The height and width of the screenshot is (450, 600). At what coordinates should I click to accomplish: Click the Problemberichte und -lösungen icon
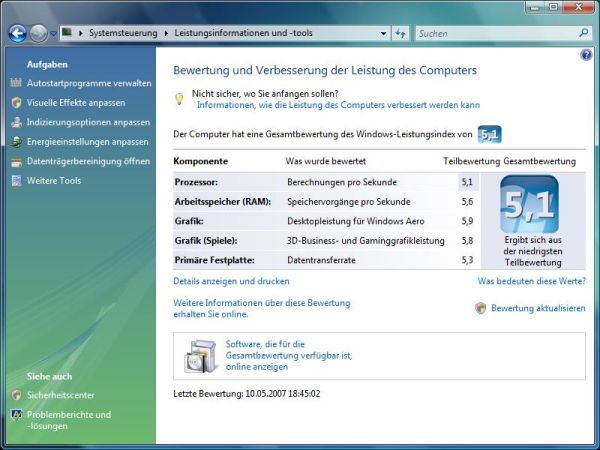tap(16, 414)
